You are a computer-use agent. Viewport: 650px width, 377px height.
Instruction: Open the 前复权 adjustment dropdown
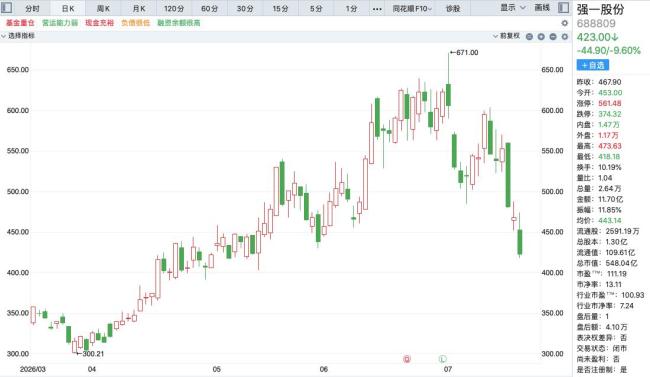point(506,36)
